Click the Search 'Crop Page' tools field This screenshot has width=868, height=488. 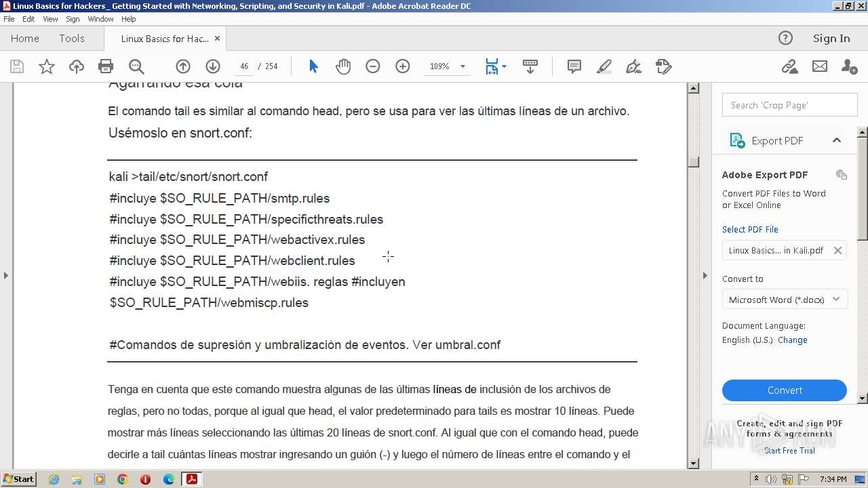tap(789, 105)
